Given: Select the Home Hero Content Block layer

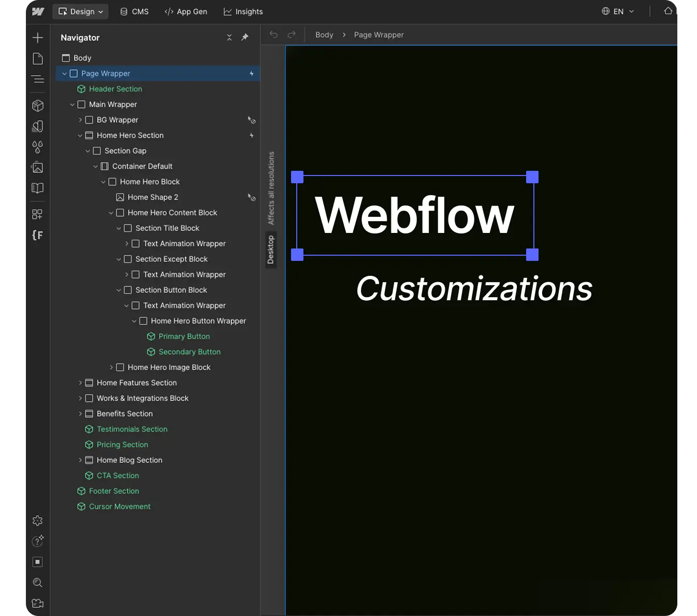Looking at the screenshot, I should 157,213.
